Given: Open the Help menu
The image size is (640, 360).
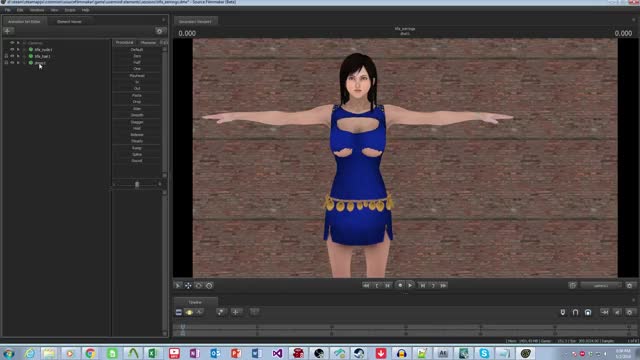Looking at the screenshot, I should pos(85,10).
